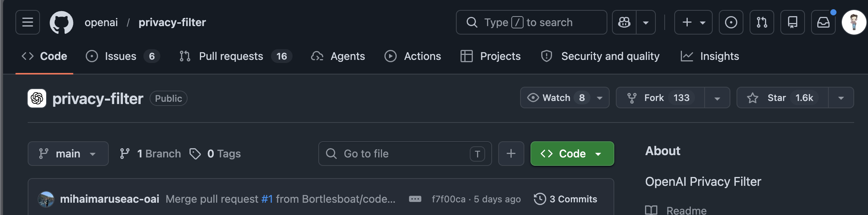Open the green Code dropdown

tap(572, 154)
